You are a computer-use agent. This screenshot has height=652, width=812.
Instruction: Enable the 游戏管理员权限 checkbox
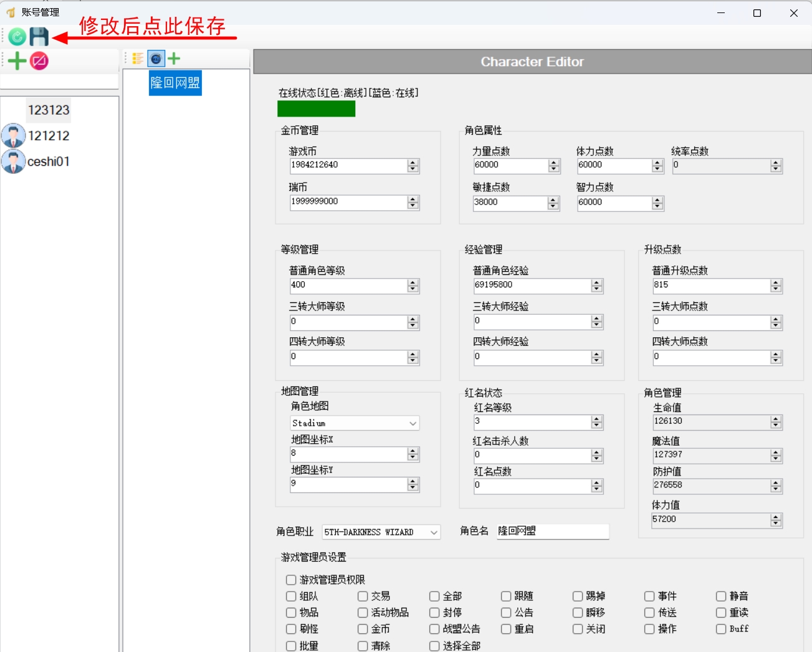click(291, 580)
